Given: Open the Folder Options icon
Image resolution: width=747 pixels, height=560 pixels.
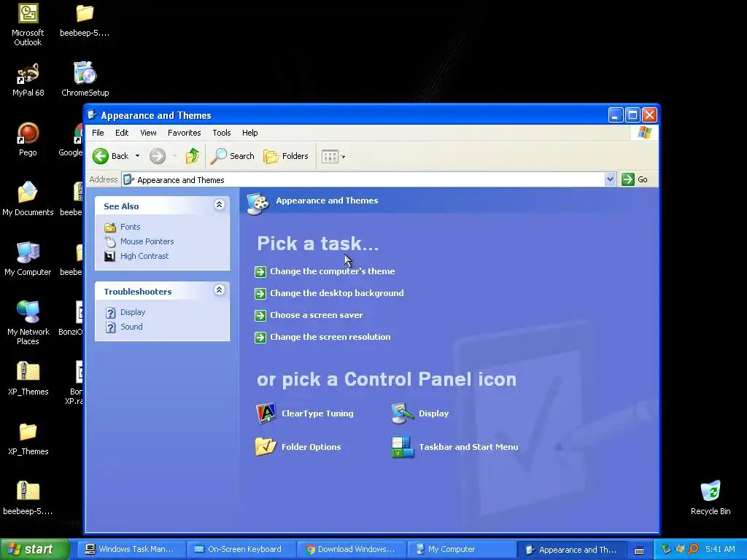Looking at the screenshot, I should 298,447.
